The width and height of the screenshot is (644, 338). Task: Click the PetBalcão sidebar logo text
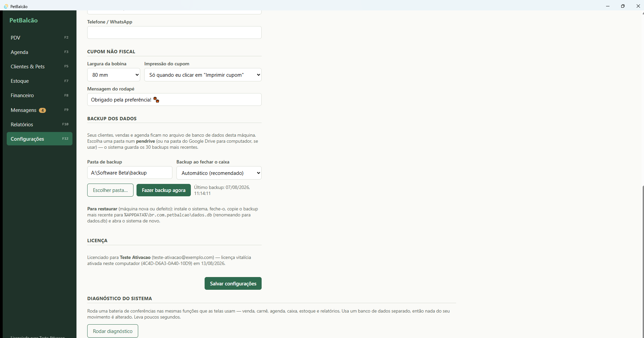point(23,20)
